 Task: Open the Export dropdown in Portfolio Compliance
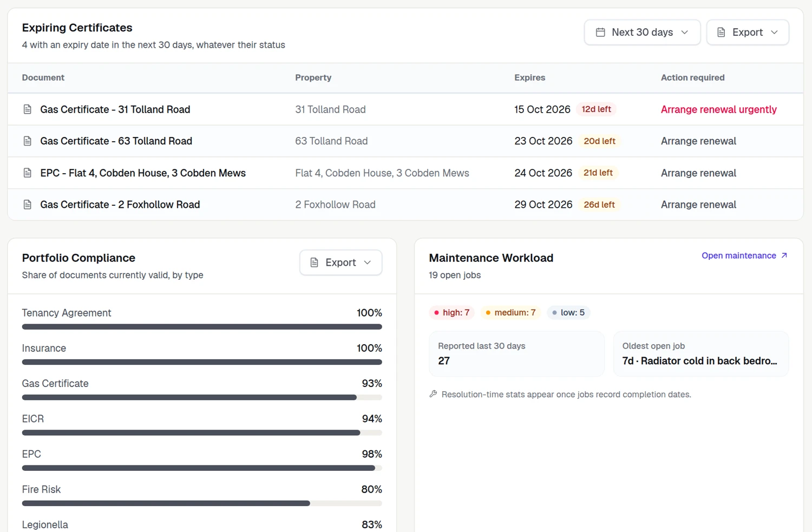(340, 262)
